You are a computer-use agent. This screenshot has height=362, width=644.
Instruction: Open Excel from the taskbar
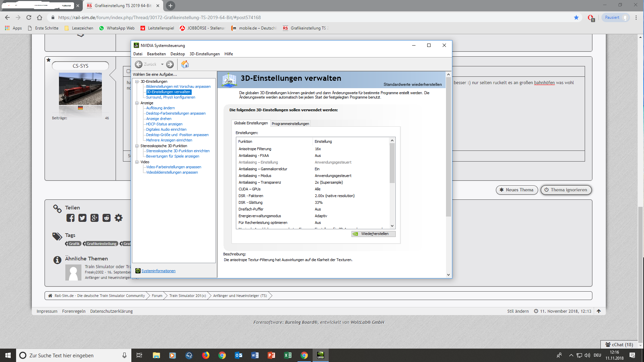(x=287, y=355)
